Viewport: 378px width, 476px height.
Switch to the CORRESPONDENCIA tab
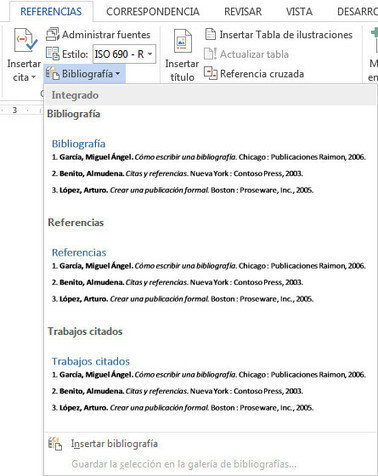click(153, 12)
